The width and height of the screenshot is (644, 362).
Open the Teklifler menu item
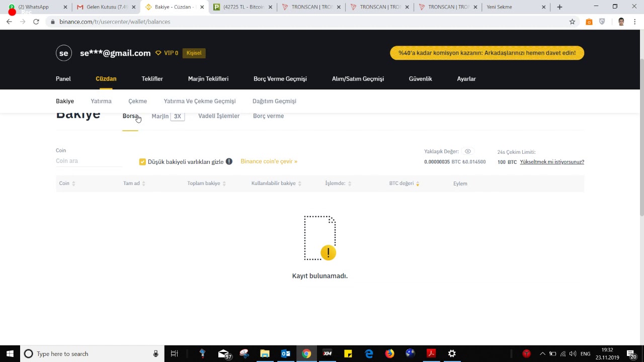(x=152, y=79)
